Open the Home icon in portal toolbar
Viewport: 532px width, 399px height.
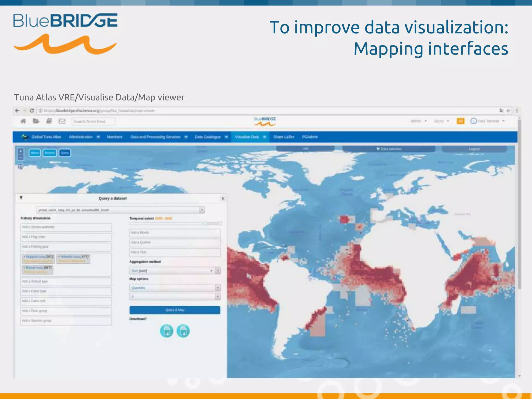23,121
